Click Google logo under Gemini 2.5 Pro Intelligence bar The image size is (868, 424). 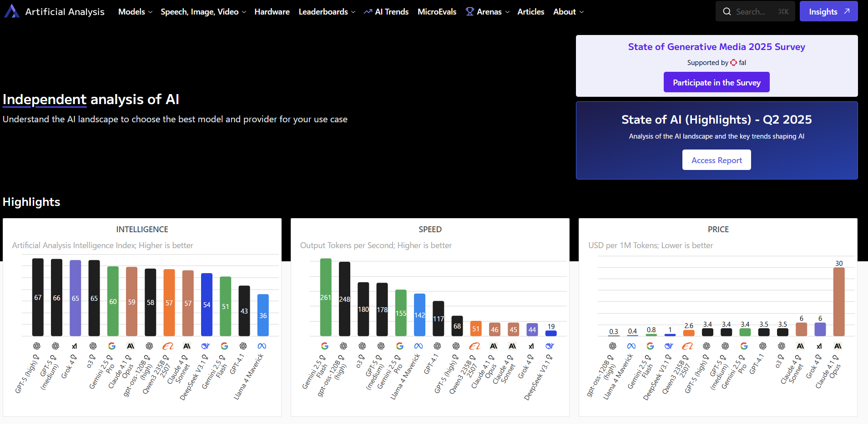(x=112, y=346)
